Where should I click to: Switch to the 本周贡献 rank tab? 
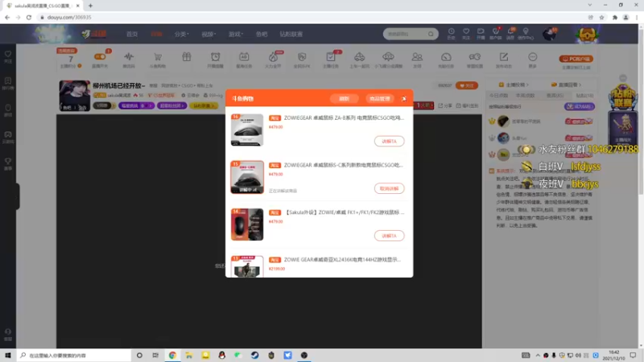coord(525,96)
